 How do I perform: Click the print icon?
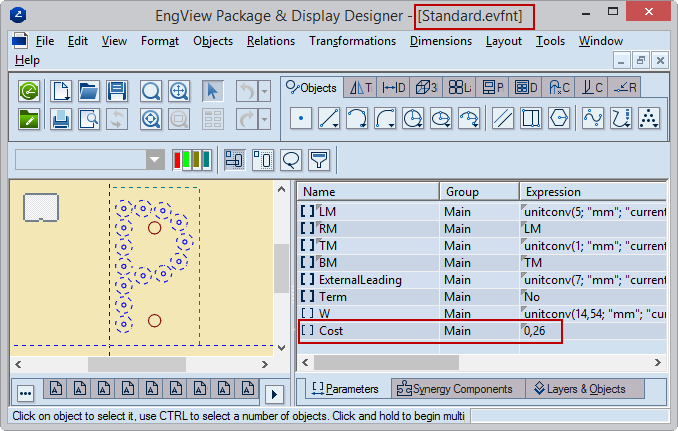tap(61, 120)
